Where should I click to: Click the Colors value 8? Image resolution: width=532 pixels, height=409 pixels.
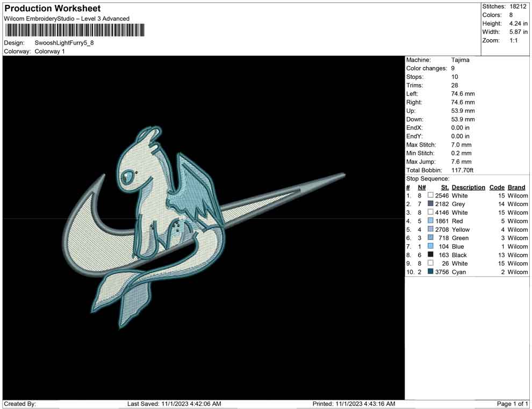(x=511, y=15)
